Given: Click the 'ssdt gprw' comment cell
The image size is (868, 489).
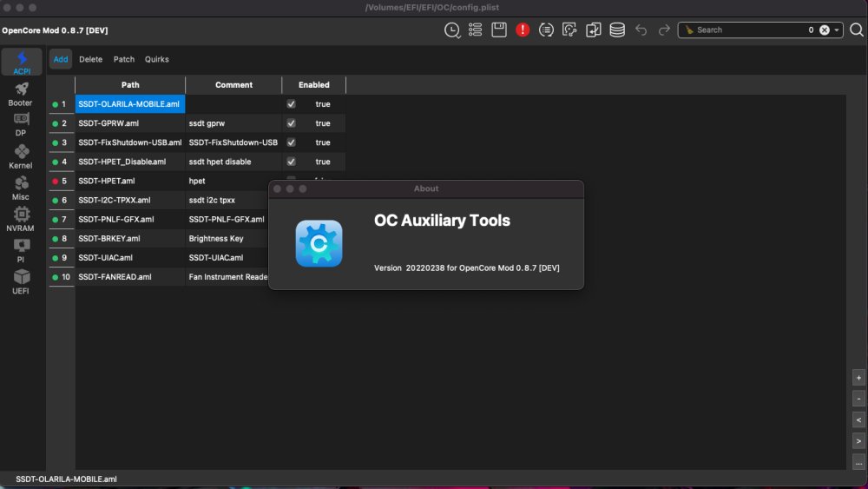Looking at the screenshot, I should point(233,123).
